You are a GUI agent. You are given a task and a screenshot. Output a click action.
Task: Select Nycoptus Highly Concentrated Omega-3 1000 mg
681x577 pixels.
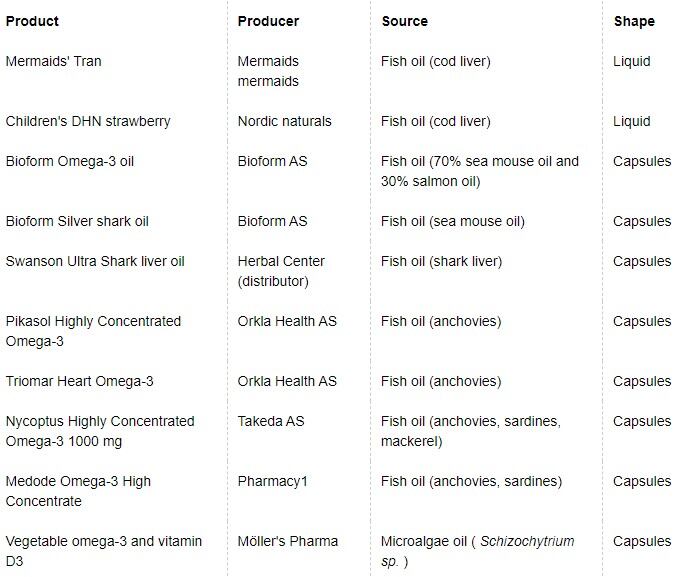pos(100,431)
